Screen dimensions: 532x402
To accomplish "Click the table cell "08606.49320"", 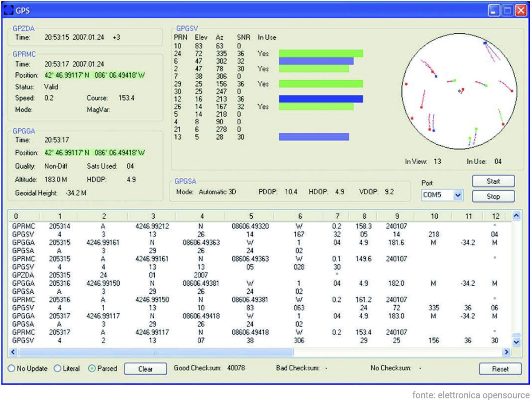I will (x=250, y=226).
